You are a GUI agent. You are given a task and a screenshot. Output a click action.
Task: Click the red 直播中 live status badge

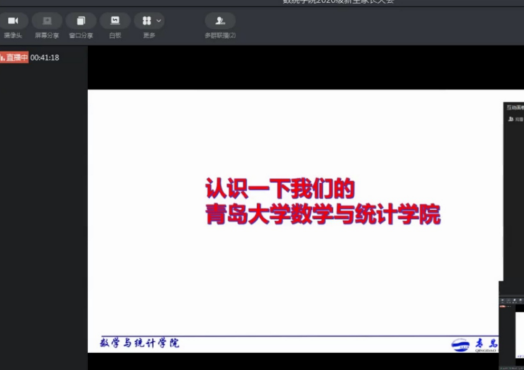pyautogui.click(x=14, y=58)
